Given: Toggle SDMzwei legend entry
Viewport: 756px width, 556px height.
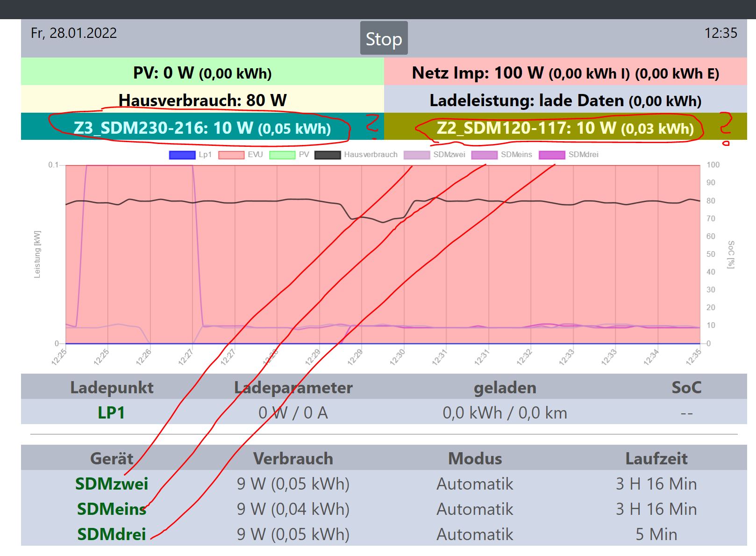Looking at the screenshot, I should coord(434,155).
